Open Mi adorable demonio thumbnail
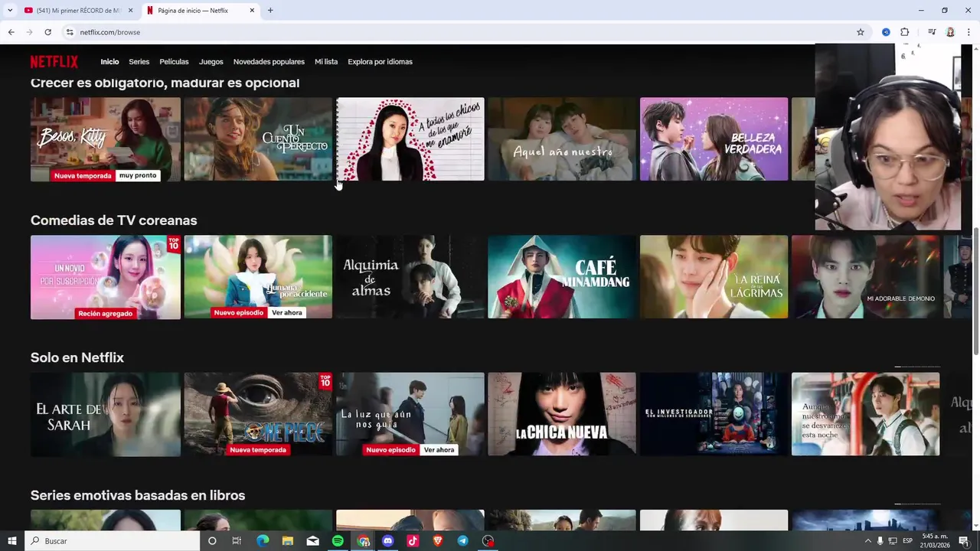This screenshot has width=980, height=551. 865,277
